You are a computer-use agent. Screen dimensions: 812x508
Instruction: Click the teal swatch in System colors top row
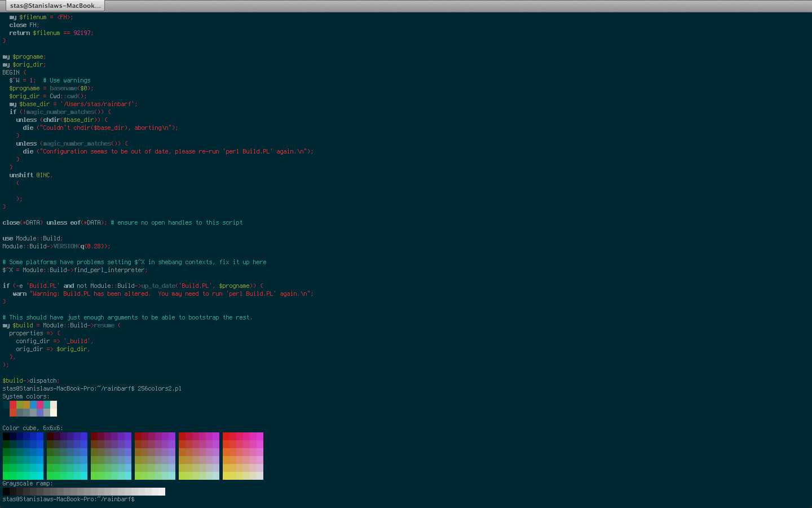point(47,405)
